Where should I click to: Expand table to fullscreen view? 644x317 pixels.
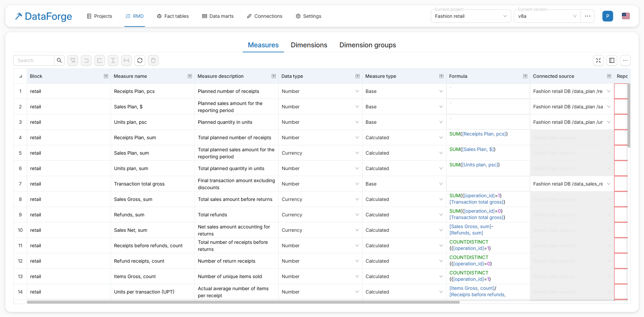[598, 60]
